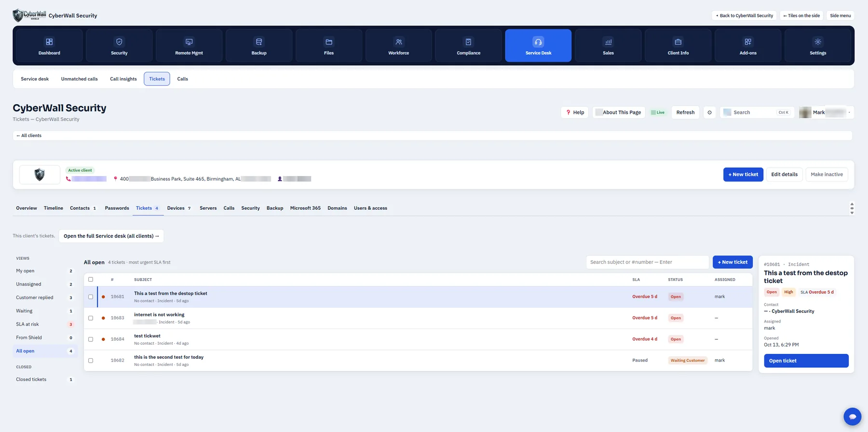The width and height of the screenshot is (868, 432).
Task: Click the orange dot on ticket 10683
Action: coord(103,318)
